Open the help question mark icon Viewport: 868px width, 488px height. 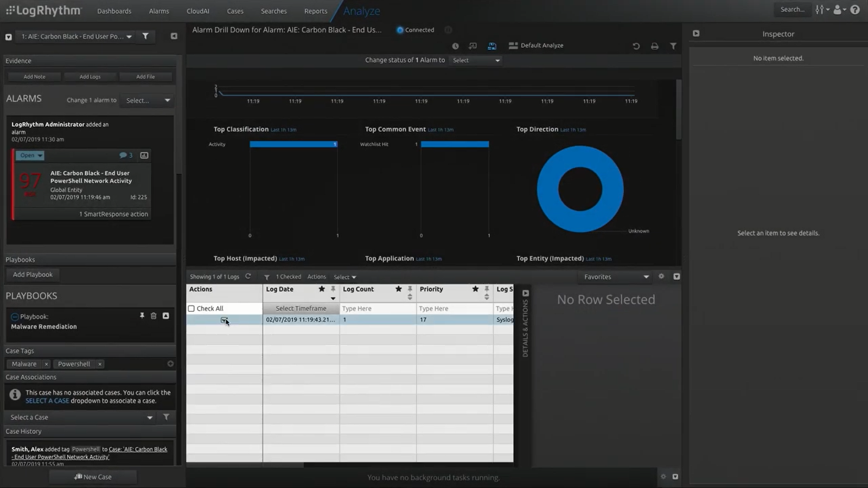[x=855, y=10]
